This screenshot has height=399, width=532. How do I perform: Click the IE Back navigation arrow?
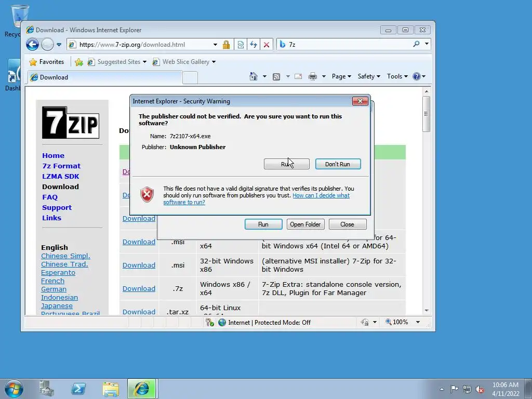33,45
